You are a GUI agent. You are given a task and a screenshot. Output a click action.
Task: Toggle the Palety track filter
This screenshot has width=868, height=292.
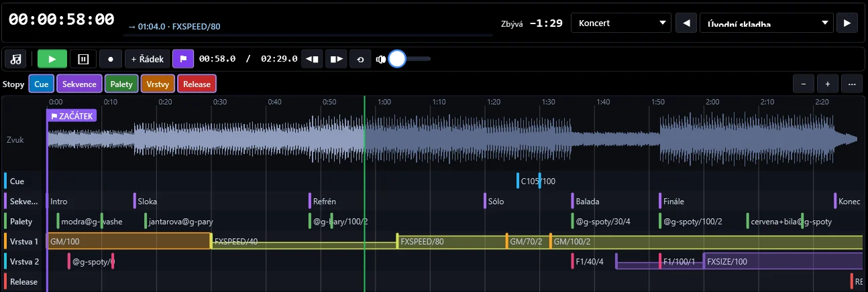pyautogui.click(x=121, y=84)
